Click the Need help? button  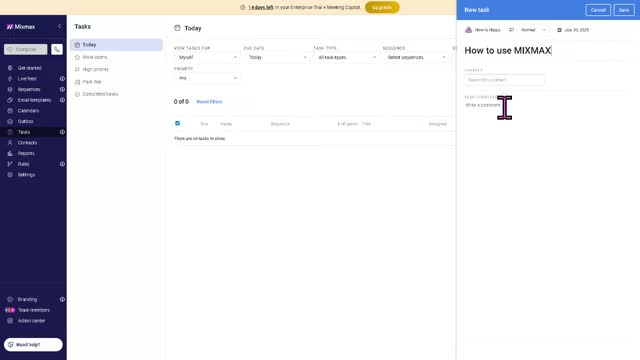pos(33,344)
